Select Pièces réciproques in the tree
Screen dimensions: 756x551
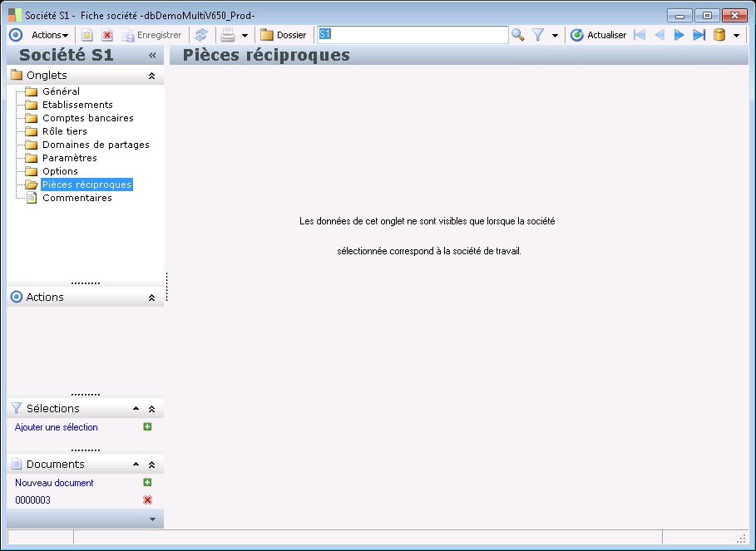[x=86, y=184]
